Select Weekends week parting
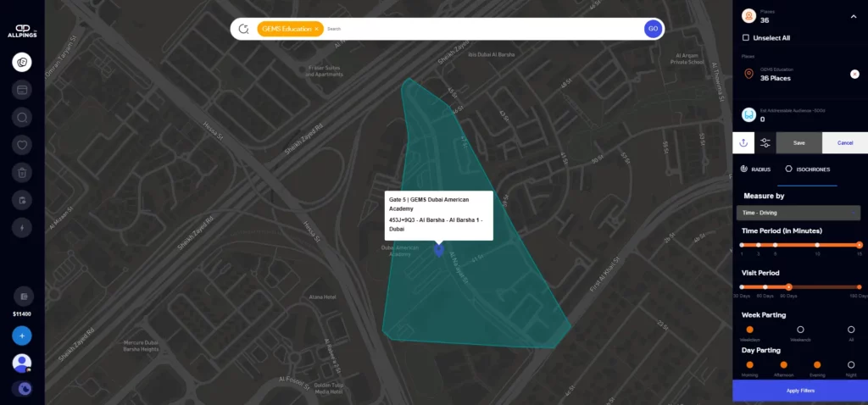The height and width of the screenshot is (405, 868). coord(800,330)
